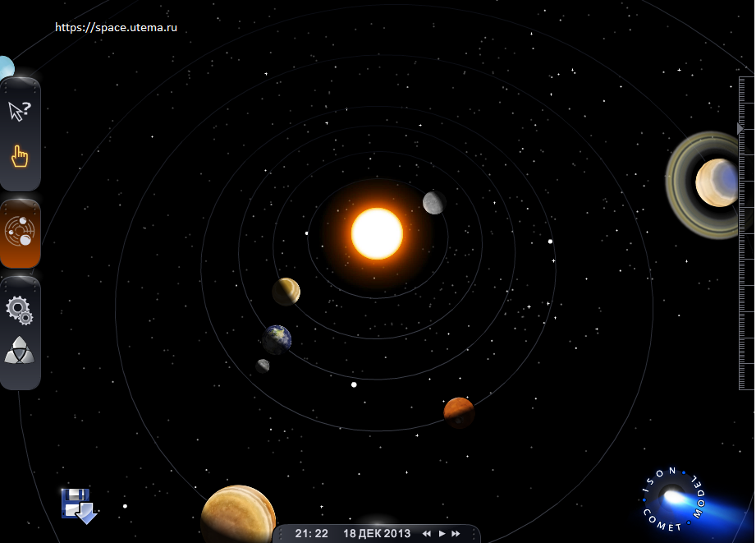Click the 21:22 time display
This screenshot has width=756, height=543.
[x=311, y=534]
